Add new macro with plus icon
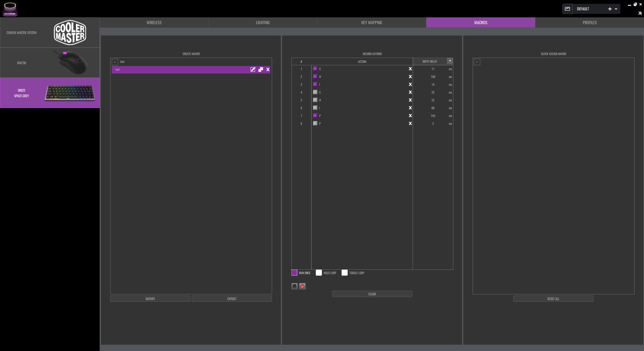The width and height of the screenshot is (644, 351). click(115, 62)
